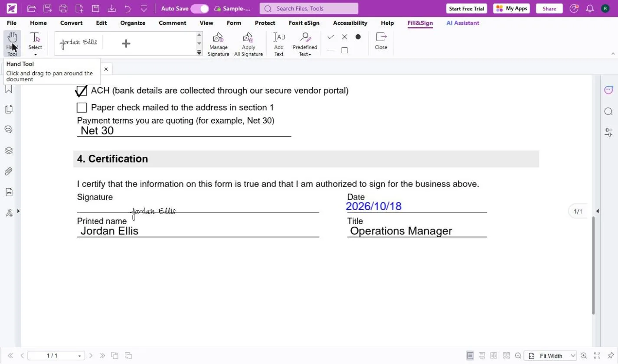Select the Add Text tool
The height and width of the screenshot is (364, 618).
click(279, 44)
